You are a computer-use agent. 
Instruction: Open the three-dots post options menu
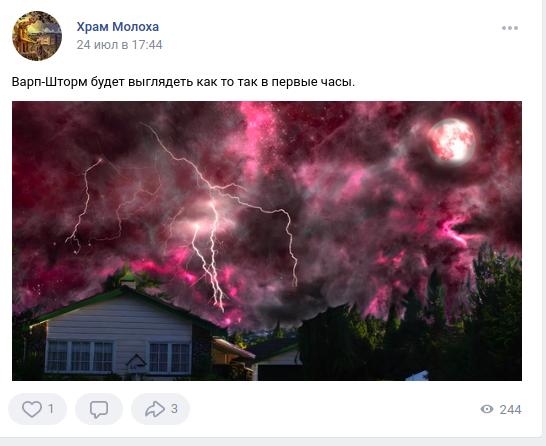(510, 28)
